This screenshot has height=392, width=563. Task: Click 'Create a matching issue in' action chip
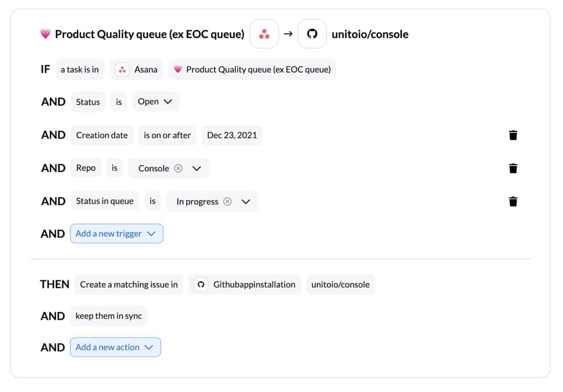click(129, 285)
